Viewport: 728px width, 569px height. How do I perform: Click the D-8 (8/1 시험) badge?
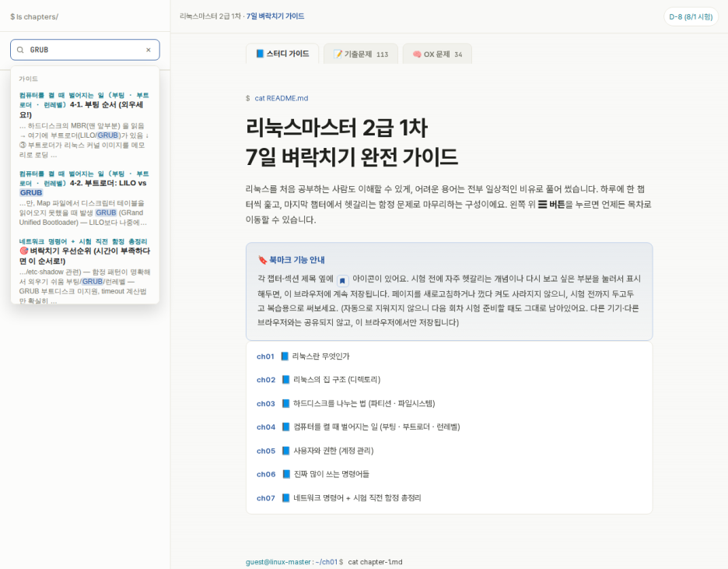(691, 16)
